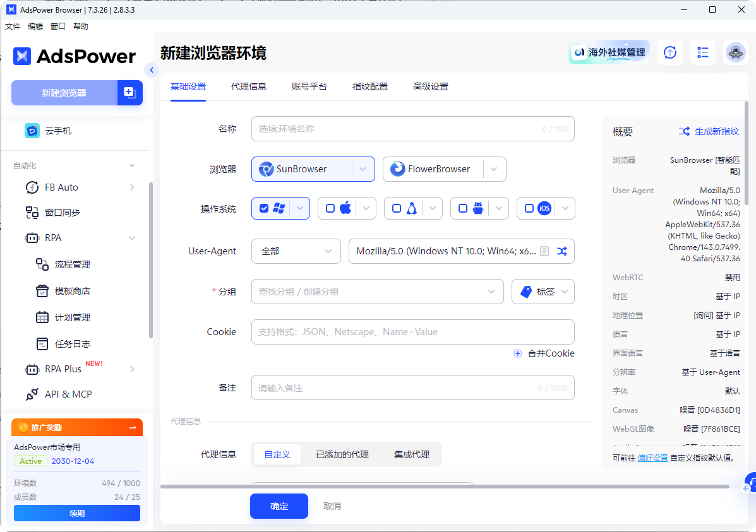756x532 pixels.
Task: Click the 确定 confirm button
Action: (279, 505)
